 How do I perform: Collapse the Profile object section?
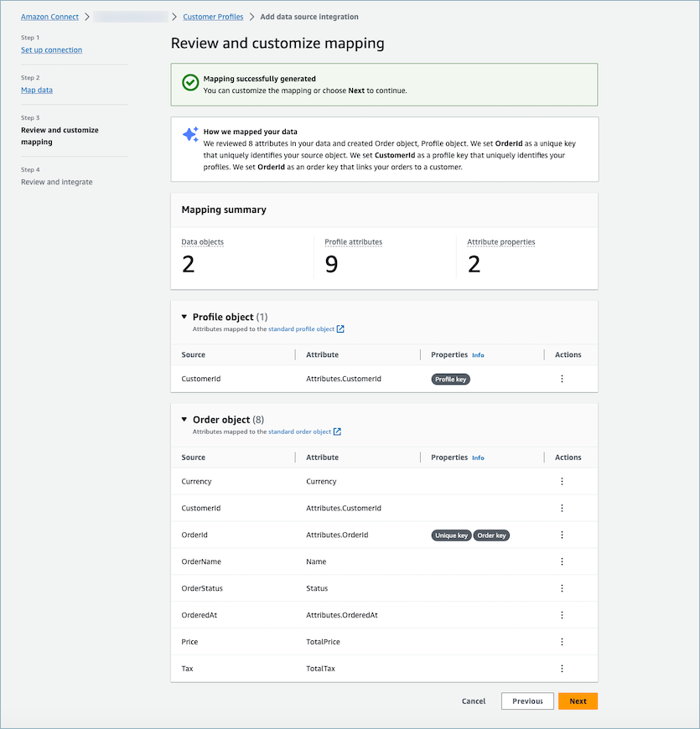pyautogui.click(x=185, y=317)
